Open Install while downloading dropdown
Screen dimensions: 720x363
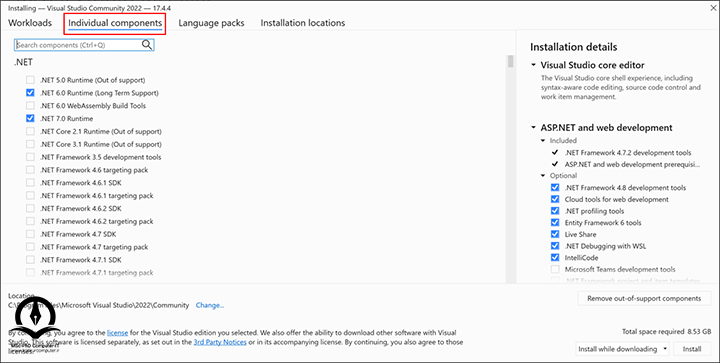pyautogui.click(x=622, y=349)
